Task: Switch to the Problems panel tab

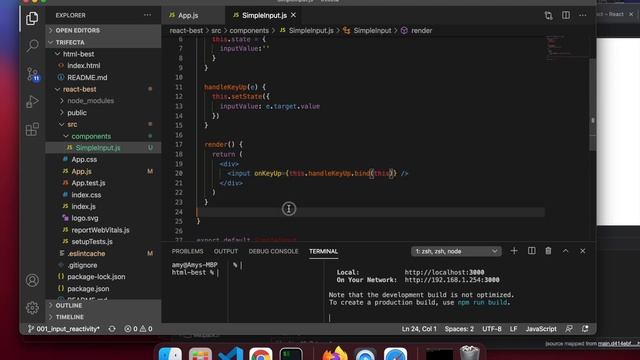Action: [x=187, y=251]
